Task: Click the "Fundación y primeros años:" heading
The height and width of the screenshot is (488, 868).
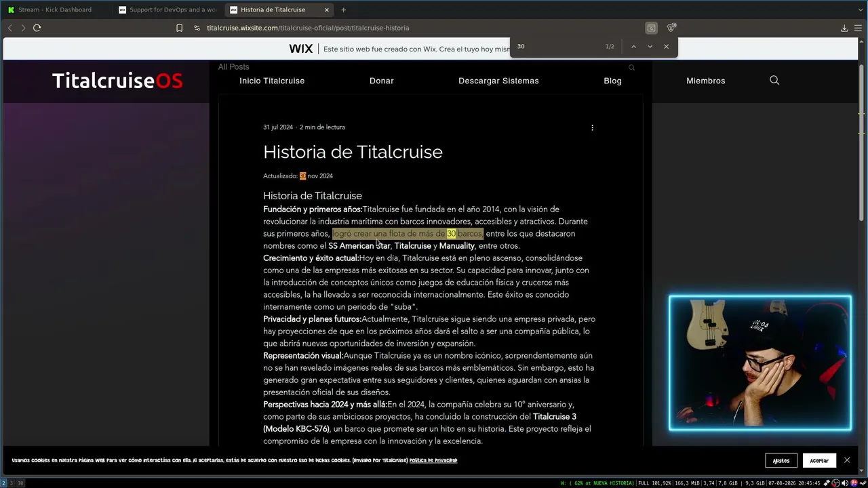Action: [x=313, y=209]
